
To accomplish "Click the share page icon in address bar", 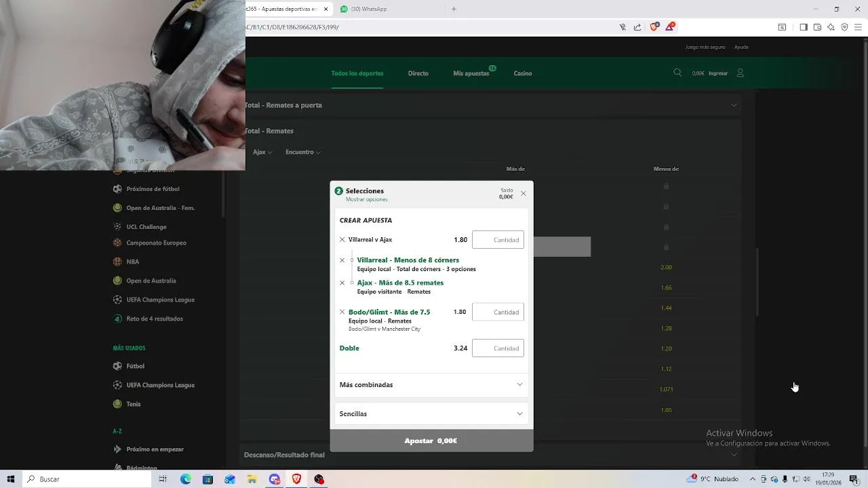I will pyautogui.click(x=637, y=27).
